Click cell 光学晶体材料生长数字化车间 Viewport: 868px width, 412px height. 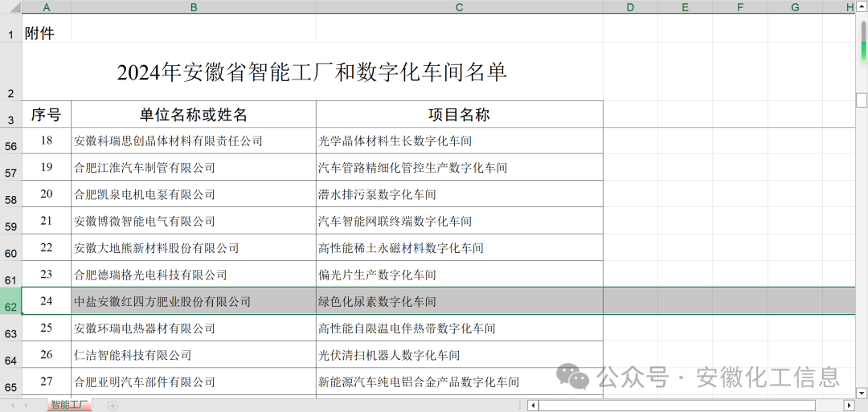pos(460,141)
